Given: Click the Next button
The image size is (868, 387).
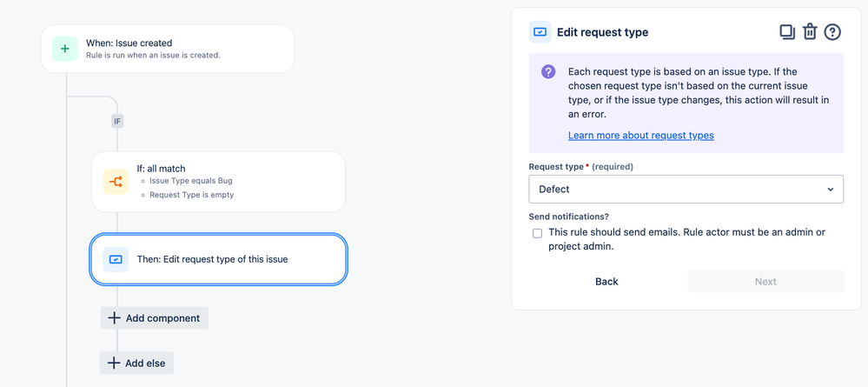Looking at the screenshot, I should tap(765, 281).
